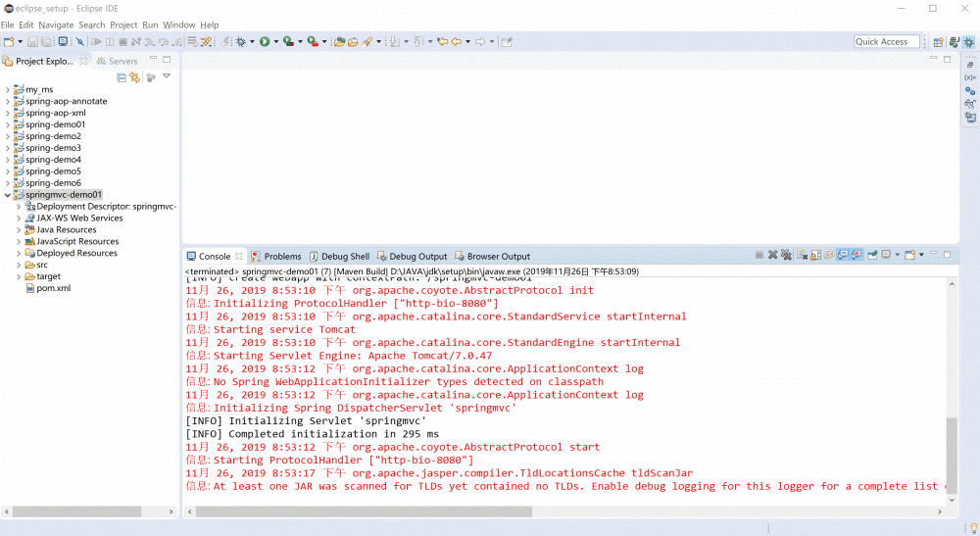This screenshot has height=536, width=980.
Task: Click Remove Launch X icon in Console
Action: (x=772, y=255)
